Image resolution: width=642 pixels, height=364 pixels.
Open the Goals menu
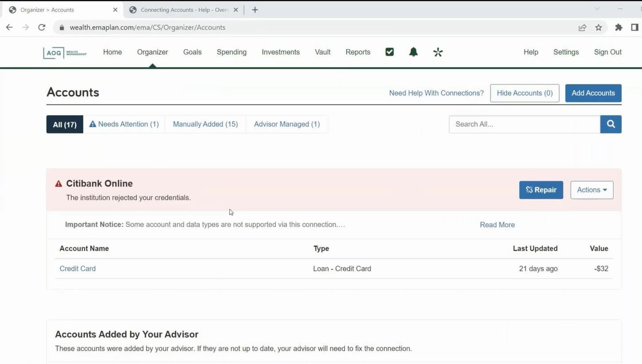coord(192,52)
